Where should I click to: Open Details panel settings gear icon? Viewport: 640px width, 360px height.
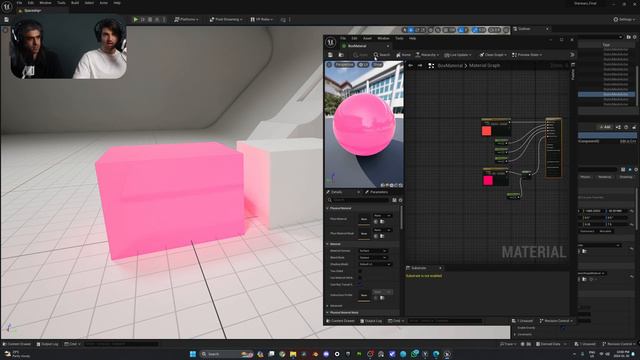400,200
